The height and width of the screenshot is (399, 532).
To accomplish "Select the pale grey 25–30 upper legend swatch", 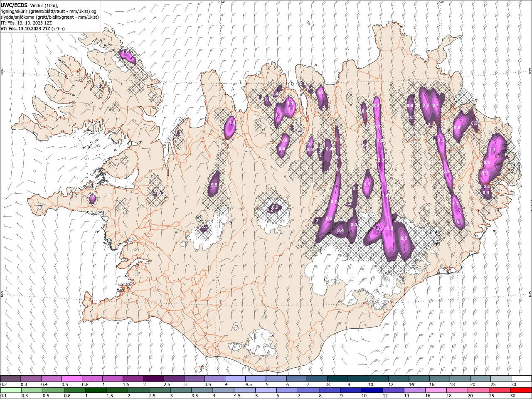I will click(x=501, y=379).
